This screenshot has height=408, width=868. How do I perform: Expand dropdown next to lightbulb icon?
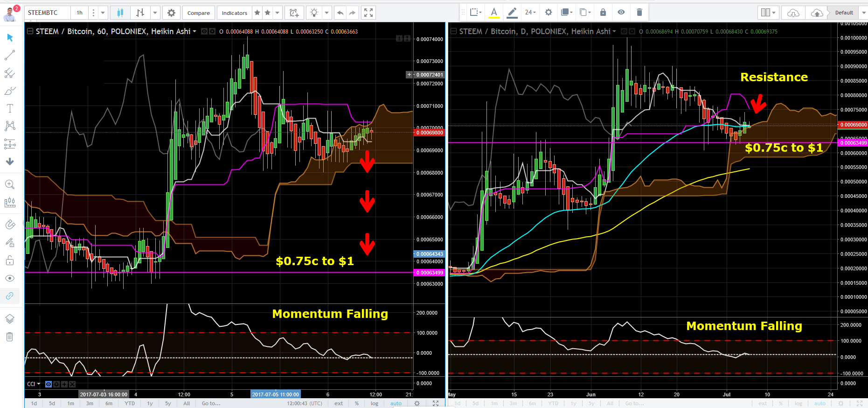pos(326,13)
